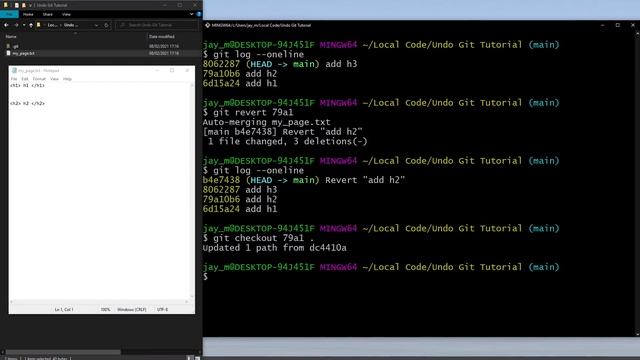640x360 pixels.
Task: Open the address bar history dropdown
Action: pos(96,25)
